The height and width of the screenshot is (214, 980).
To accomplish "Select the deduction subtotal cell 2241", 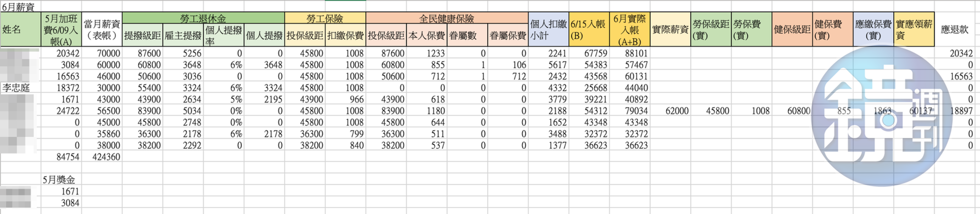I will point(548,53).
